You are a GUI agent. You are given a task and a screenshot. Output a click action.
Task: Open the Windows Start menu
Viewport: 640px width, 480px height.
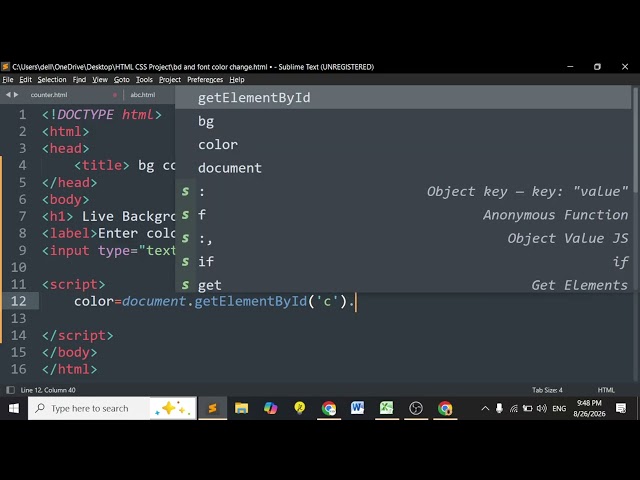coord(14,408)
